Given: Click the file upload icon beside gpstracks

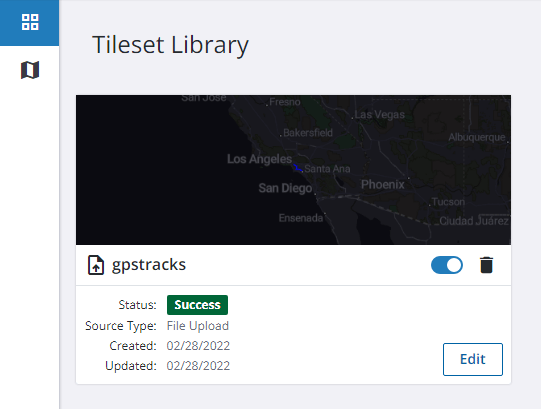Looking at the screenshot, I should pyautogui.click(x=96, y=265).
